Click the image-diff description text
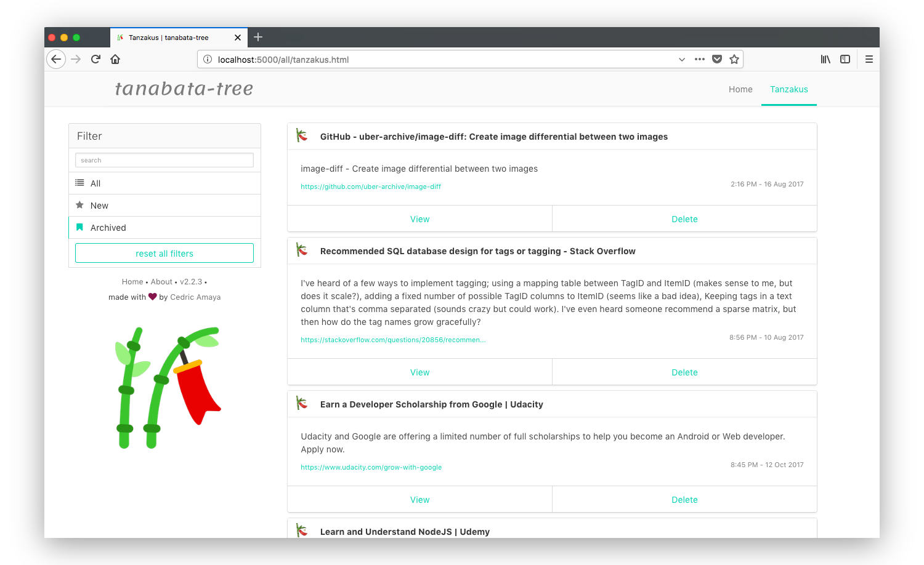Image resolution: width=924 pixels, height=565 pixels. 419,169
